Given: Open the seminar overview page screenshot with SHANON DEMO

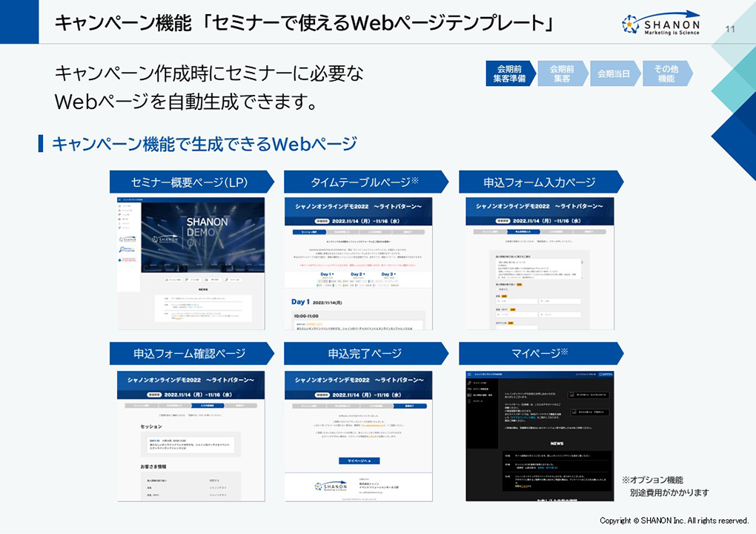Looking at the screenshot, I should pyautogui.click(x=191, y=263).
